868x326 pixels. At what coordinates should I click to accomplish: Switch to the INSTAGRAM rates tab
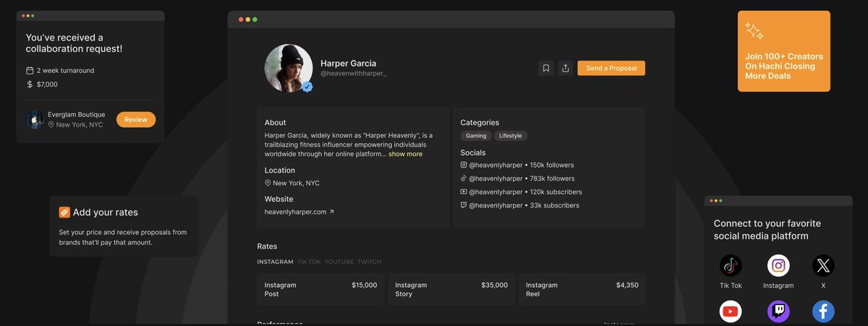coord(275,262)
